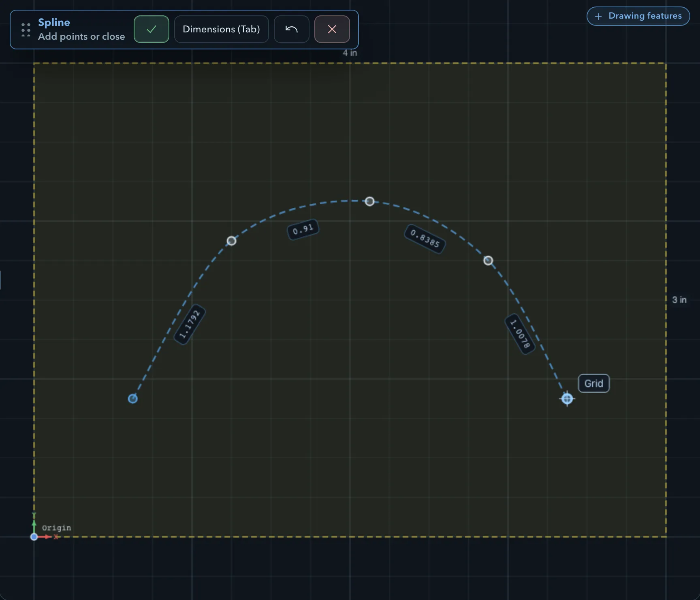Select the fourth spline control point
The height and width of the screenshot is (600, 700).
488,260
